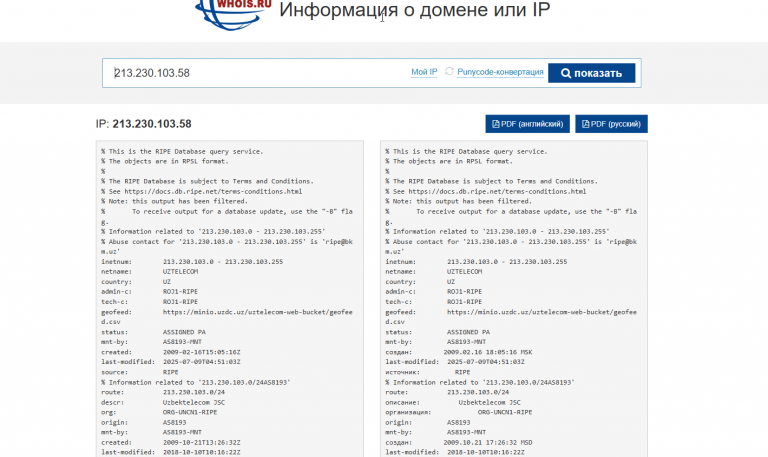The width and height of the screenshot is (768, 457).
Task: Click создан 2009.02.16 18:05:16 MSK value
Action: [487, 352]
